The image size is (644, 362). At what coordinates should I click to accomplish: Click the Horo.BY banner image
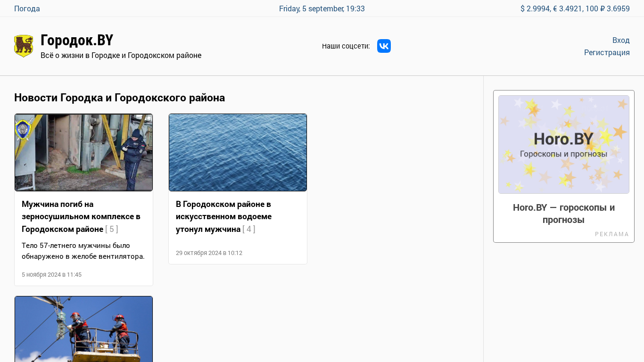coord(564,144)
